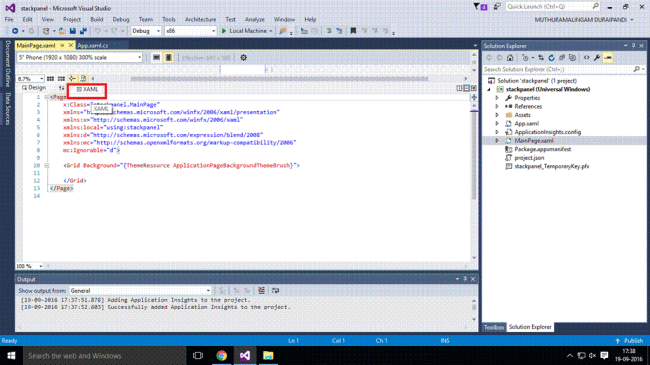Open the device size dropdown (5" Phone)

coord(80,58)
